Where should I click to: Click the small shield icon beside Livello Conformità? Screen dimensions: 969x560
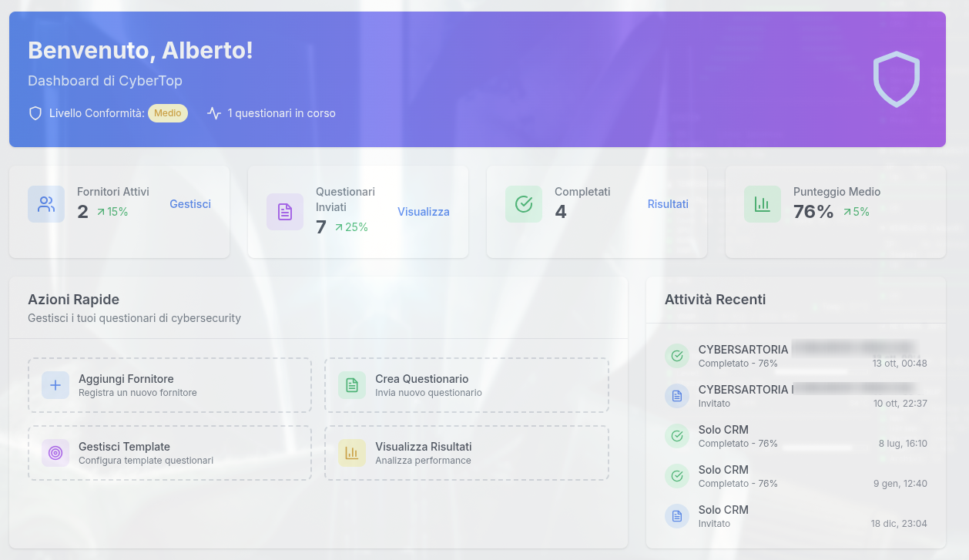(35, 113)
